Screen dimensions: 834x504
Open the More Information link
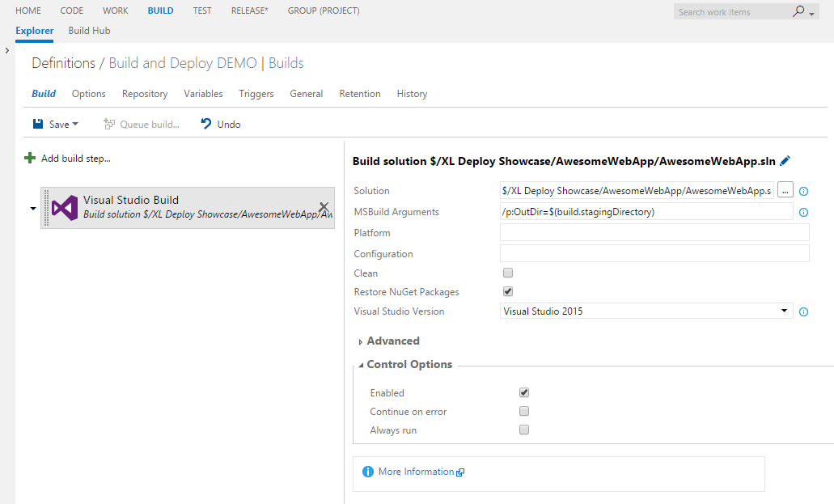tap(416, 472)
